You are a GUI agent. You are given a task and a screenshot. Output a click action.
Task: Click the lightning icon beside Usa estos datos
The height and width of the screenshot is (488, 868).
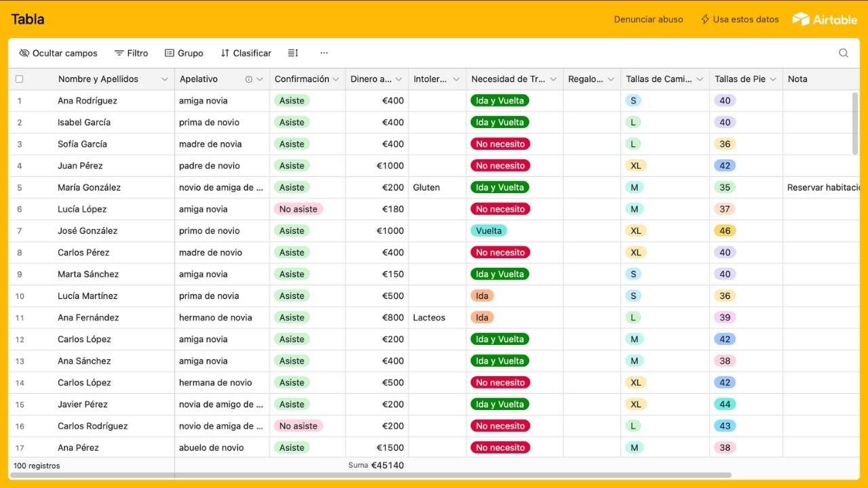[x=705, y=19]
